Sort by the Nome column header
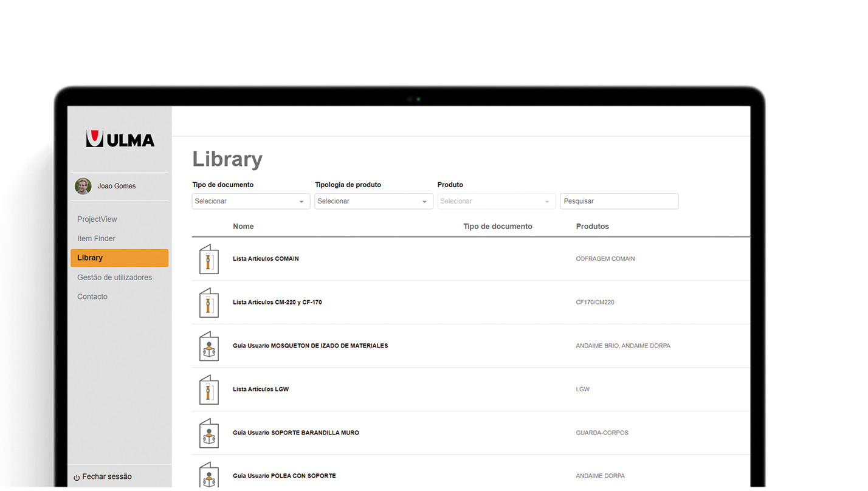868x491 pixels. coord(243,227)
